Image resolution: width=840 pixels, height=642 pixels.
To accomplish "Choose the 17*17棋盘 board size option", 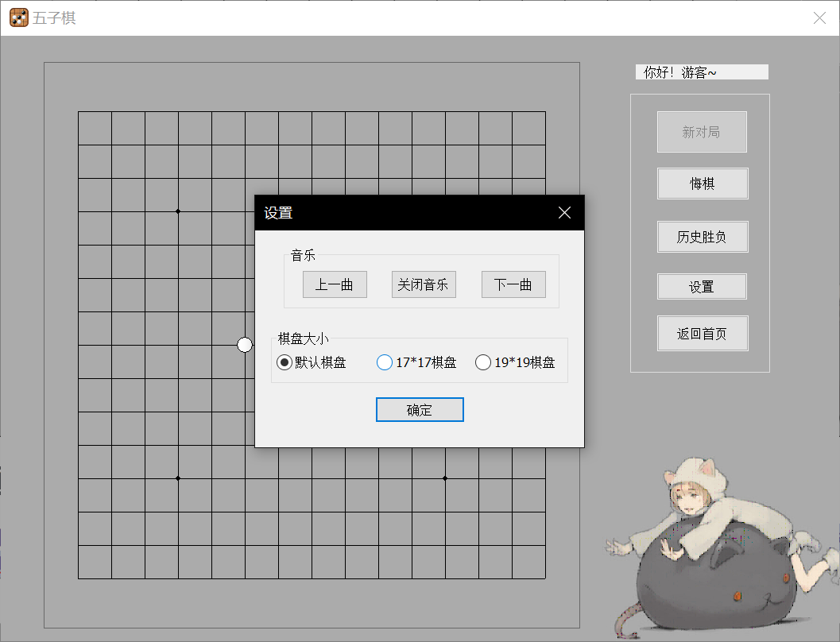I will point(416,362).
